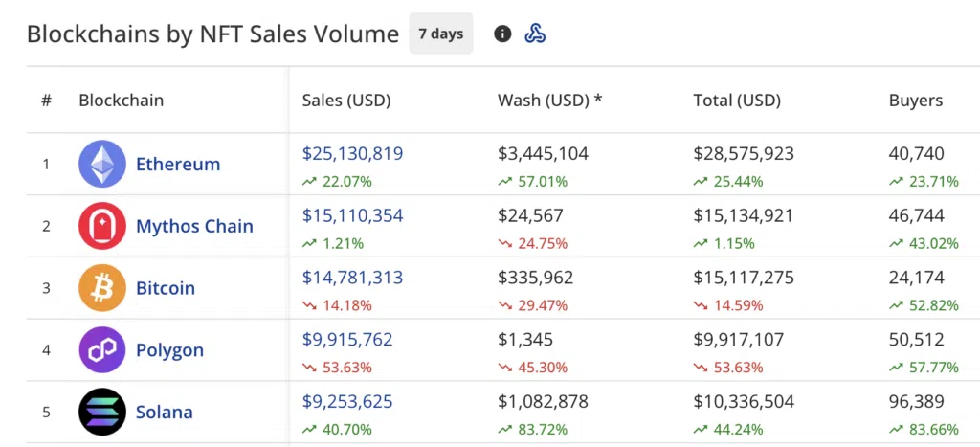The height and width of the screenshot is (447, 980).
Task: Sort by Wash (USD) column header
Action: (x=549, y=101)
